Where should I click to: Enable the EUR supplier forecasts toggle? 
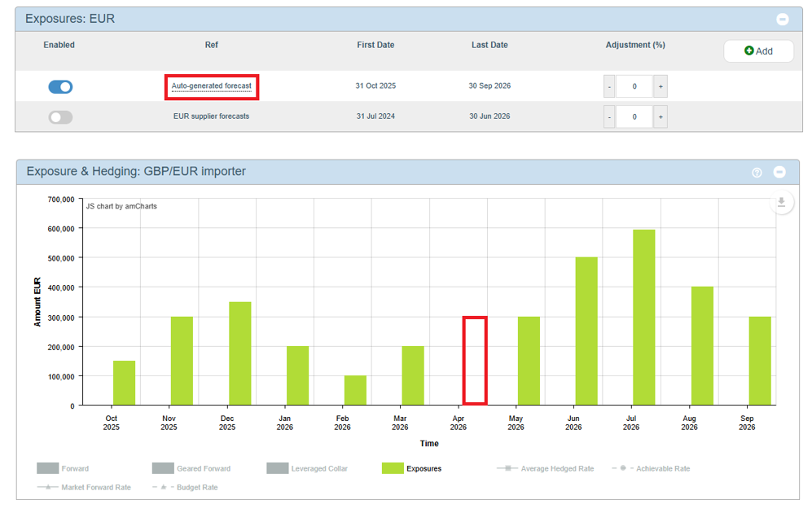click(x=60, y=116)
